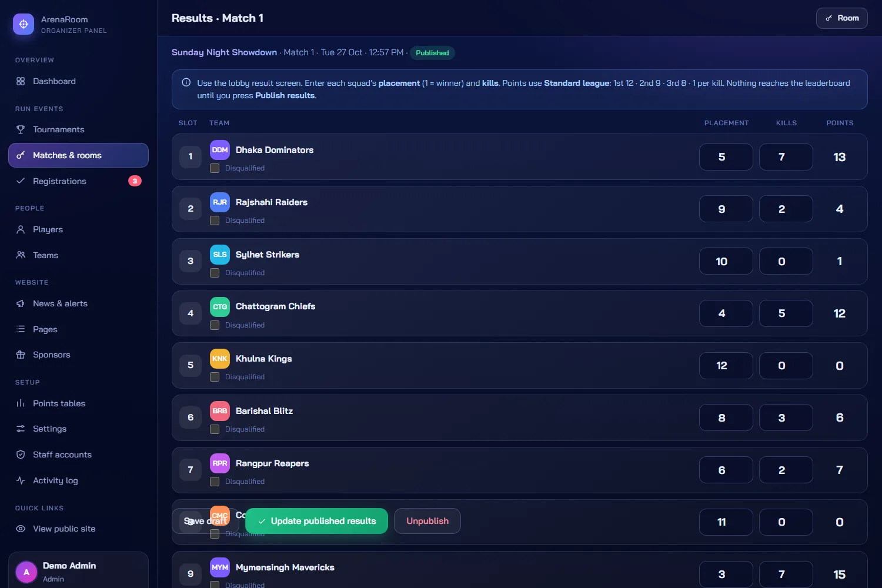The width and height of the screenshot is (882, 588).
Task: Click the Sponsors gift icon
Action: (21, 355)
